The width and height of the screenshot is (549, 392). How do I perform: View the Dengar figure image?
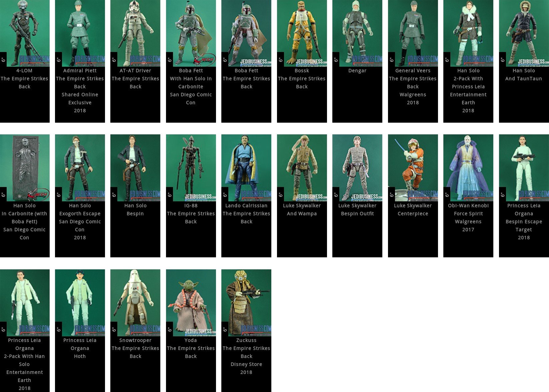tap(357, 33)
